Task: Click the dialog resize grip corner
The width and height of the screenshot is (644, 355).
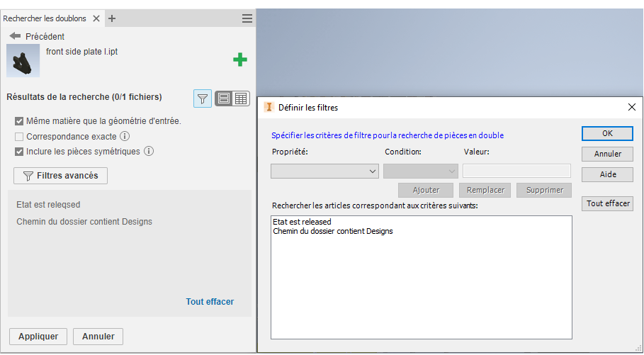Action: 638,348
